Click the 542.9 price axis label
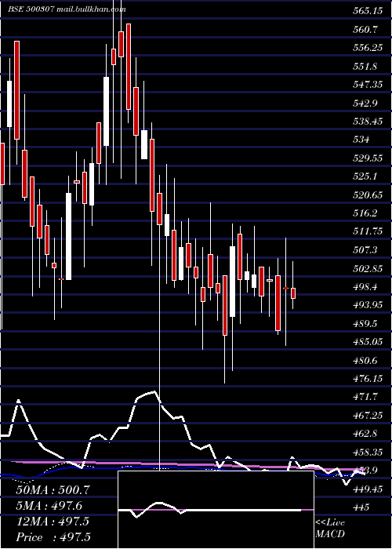Image resolution: width=392 pixels, height=549 pixels. (x=365, y=104)
